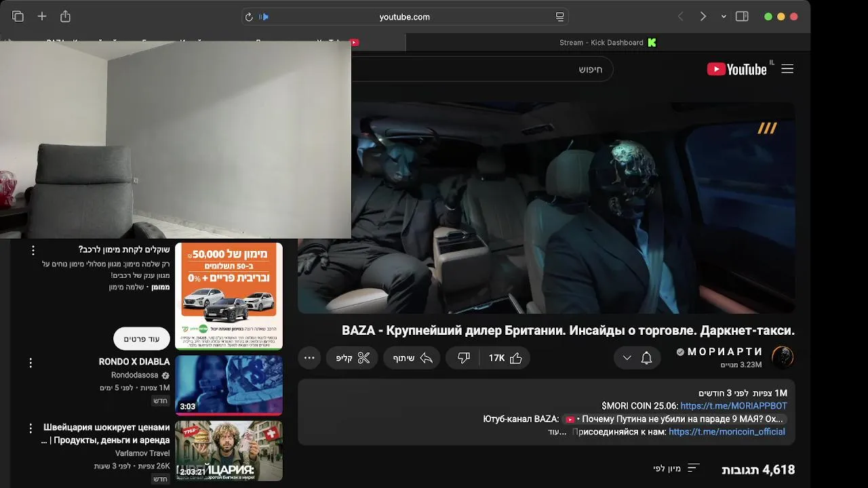Click the BAZA video player
Image resolution: width=868 pixels, height=488 pixels.
pos(547,208)
